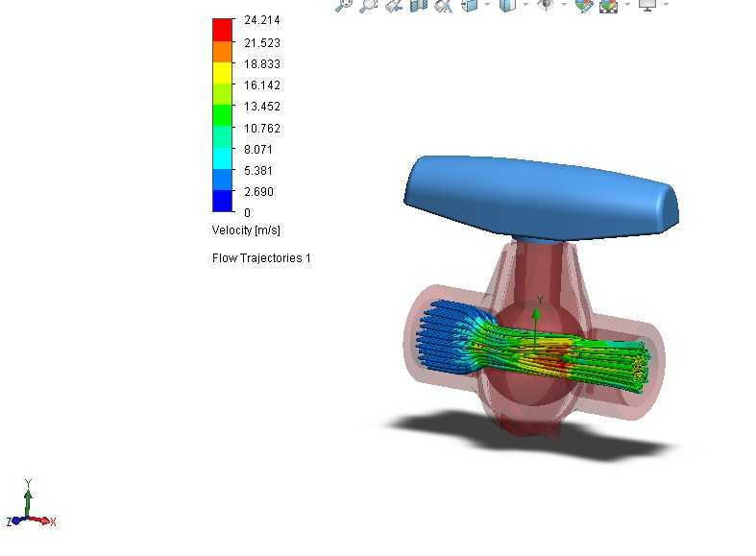Viewport: 756px width, 556px height.
Task: Click the View Settings monitor icon
Action: point(647,5)
